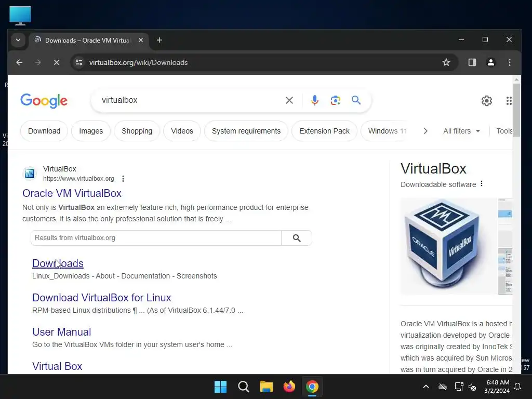Open the Downloads sitelink
The width and height of the screenshot is (532, 399).
[58, 263]
